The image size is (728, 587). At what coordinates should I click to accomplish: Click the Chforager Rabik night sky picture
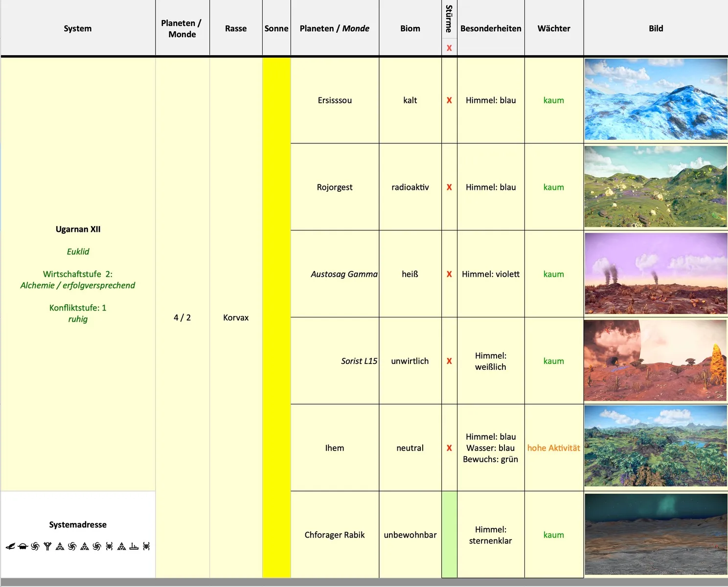656,534
